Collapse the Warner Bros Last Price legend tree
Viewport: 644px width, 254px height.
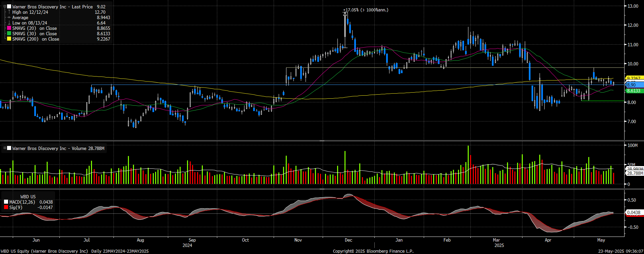tap(5, 6)
